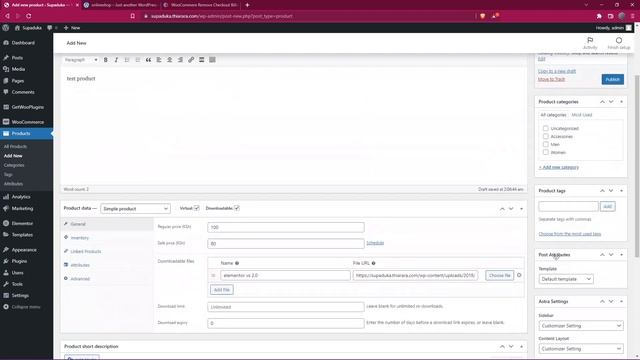Open the Paragraph format dropdown

click(81, 60)
